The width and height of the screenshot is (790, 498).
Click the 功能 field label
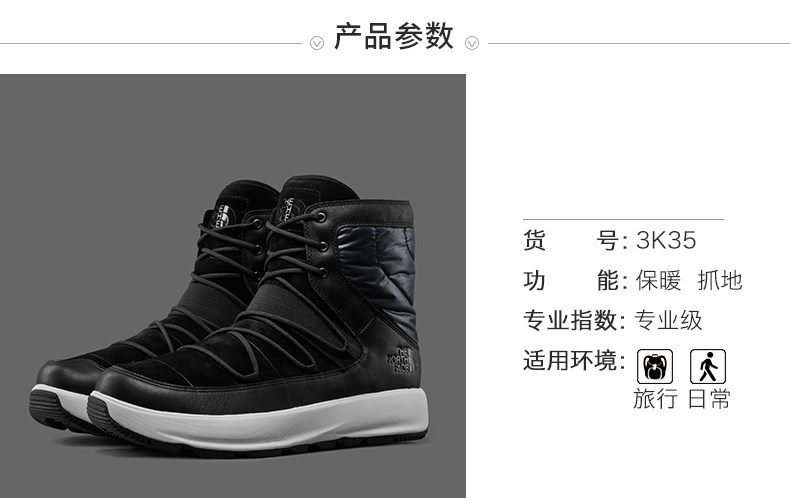(575, 280)
